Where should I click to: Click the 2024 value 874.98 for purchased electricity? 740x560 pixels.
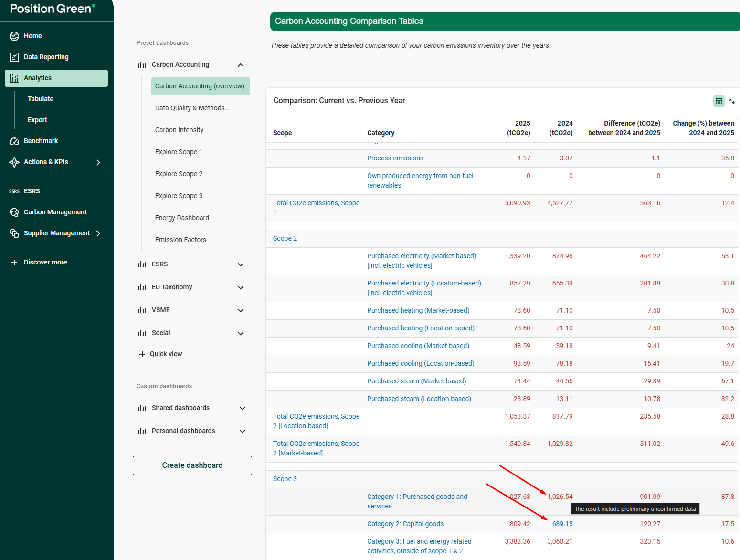click(x=562, y=256)
